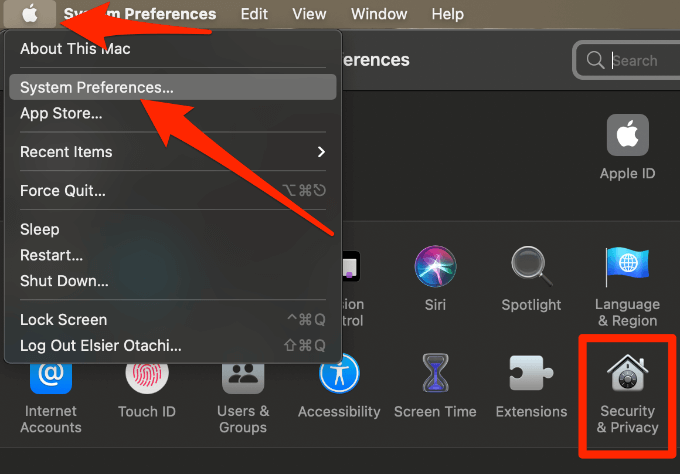The height and width of the screenshot is (474, 680).
Task: Open the Edit menu
Action: [254, 14]
